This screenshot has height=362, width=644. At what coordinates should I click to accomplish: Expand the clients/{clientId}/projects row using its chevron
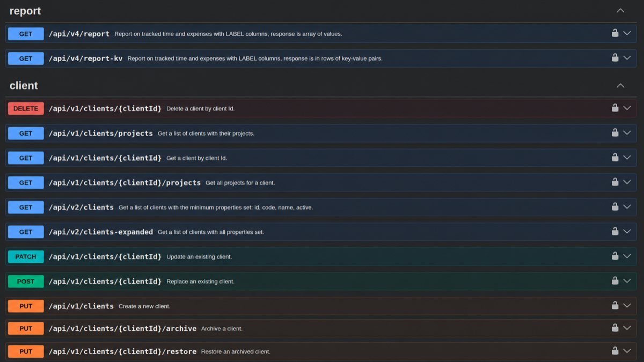(627, 182)
